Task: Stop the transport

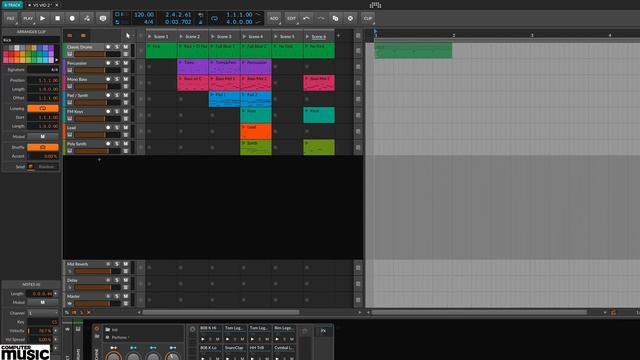Action: pos(58,18)
